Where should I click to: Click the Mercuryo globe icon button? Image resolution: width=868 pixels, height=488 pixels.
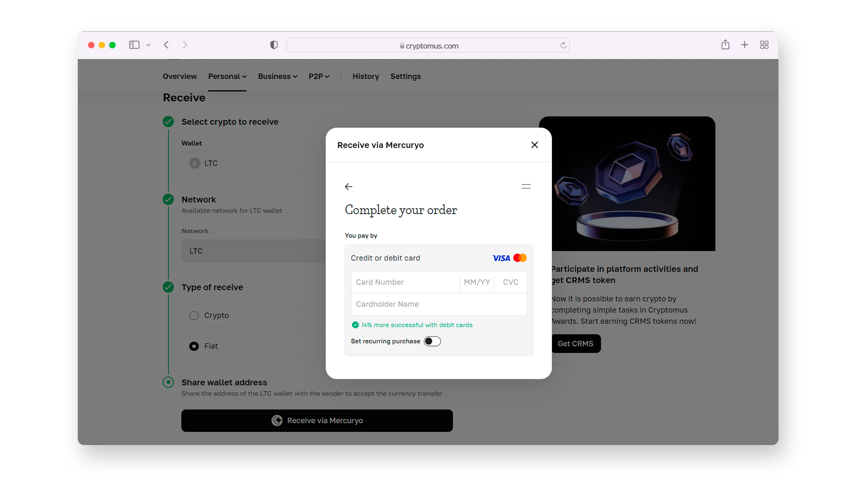[277, 420]
